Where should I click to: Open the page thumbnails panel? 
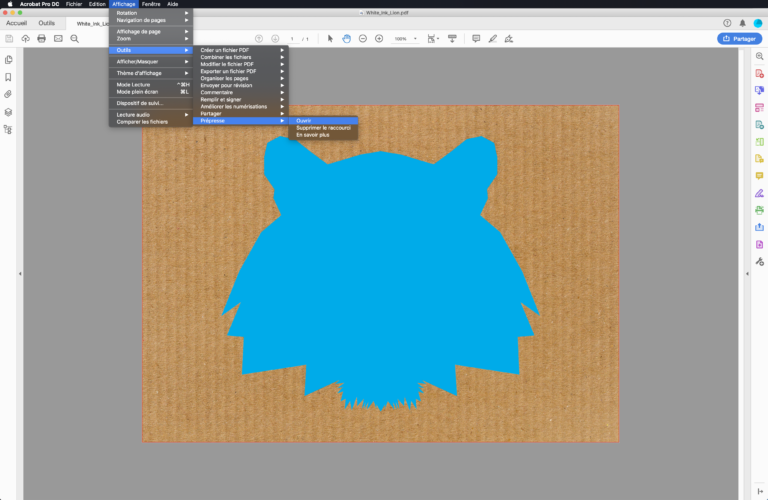tap(8, 60)
